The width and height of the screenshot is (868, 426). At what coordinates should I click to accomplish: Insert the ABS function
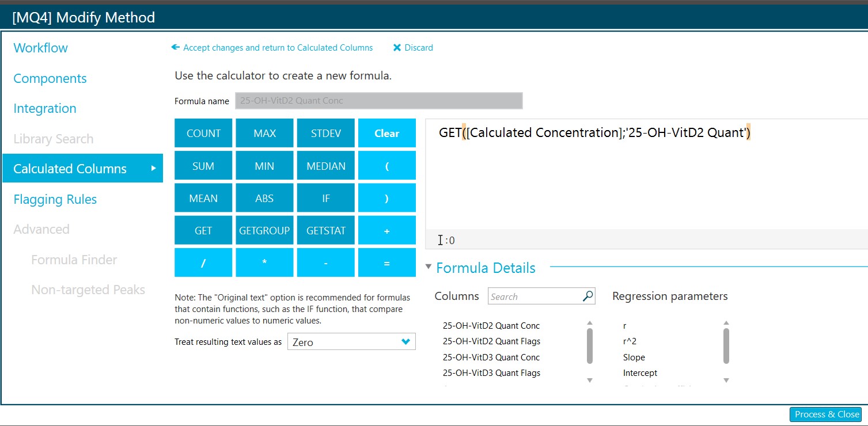[264, 198]
